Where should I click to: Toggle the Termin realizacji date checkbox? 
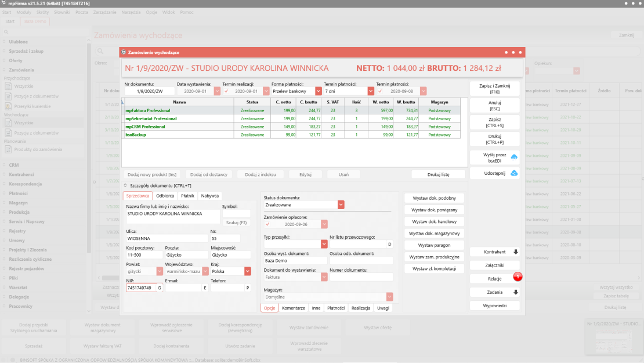[226, 91]
